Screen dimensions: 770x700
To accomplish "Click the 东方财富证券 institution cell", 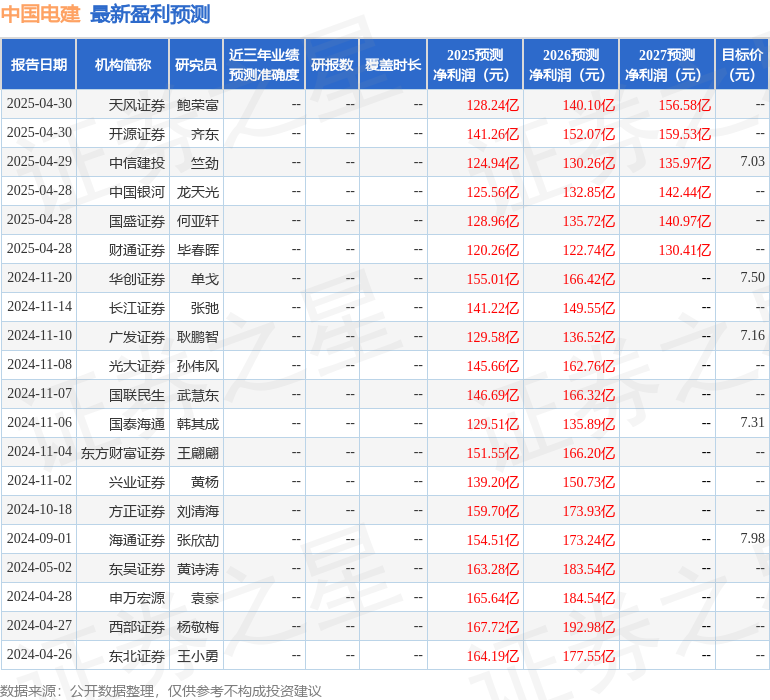I will [x=123, y=452].
